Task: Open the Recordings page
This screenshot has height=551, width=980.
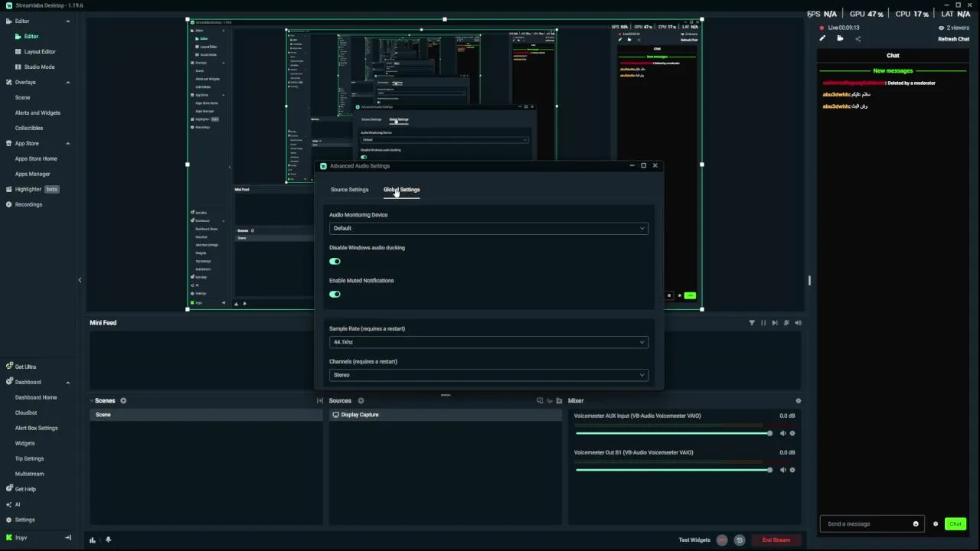Action: click(x=28, y=205)
